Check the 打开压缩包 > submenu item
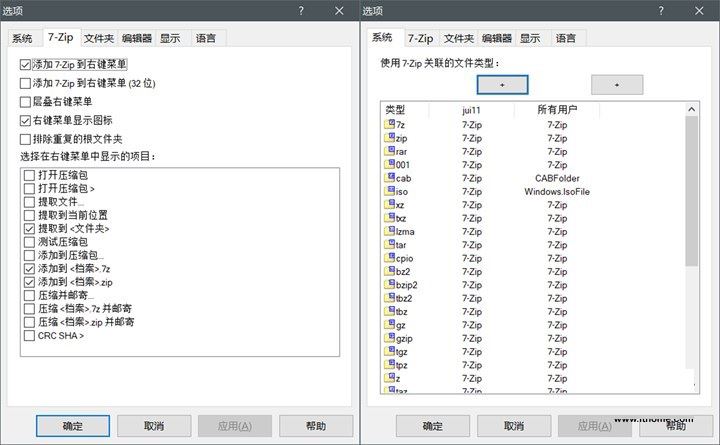This screenshot has width=720, height=445. point(29,188)
